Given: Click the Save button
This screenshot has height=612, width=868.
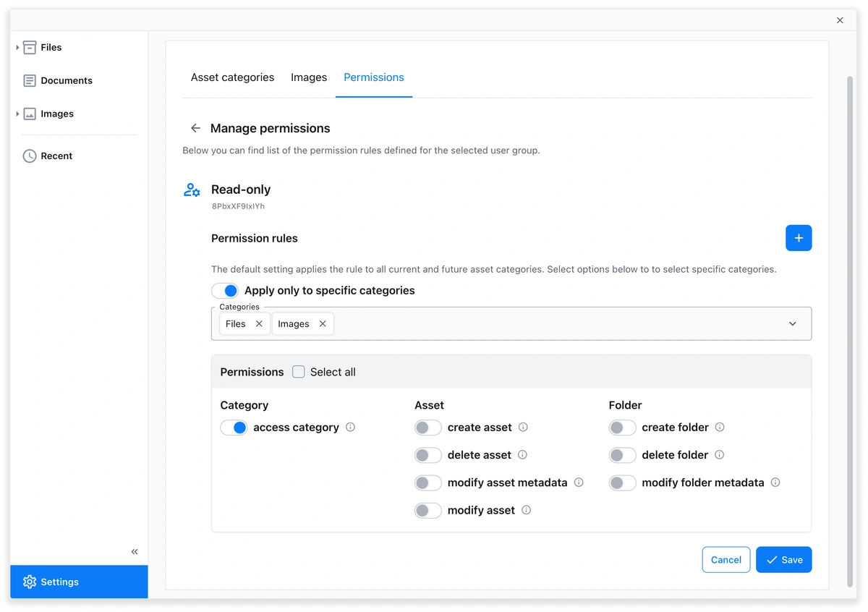Looking at the screenshot, I should click(x=783, y=560).
